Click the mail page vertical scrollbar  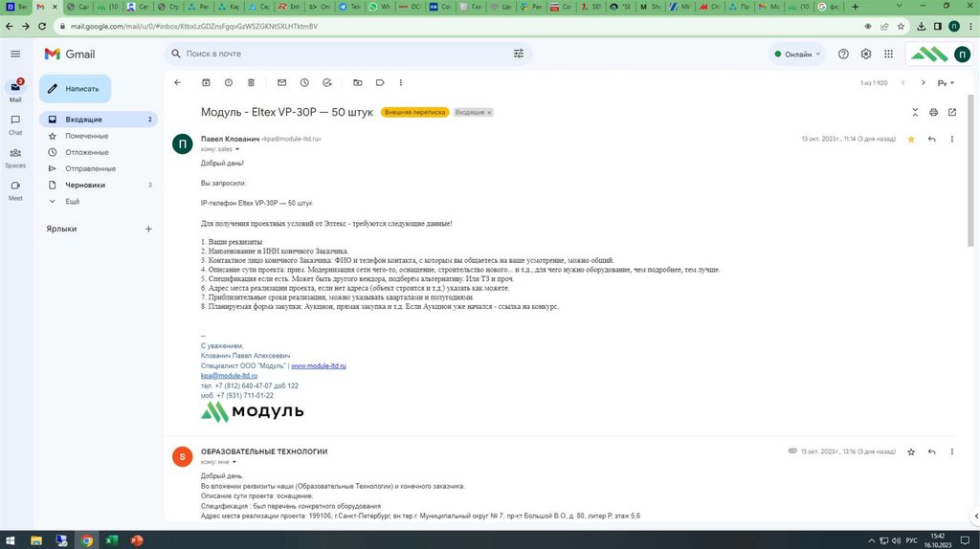(x=970, y=170)
